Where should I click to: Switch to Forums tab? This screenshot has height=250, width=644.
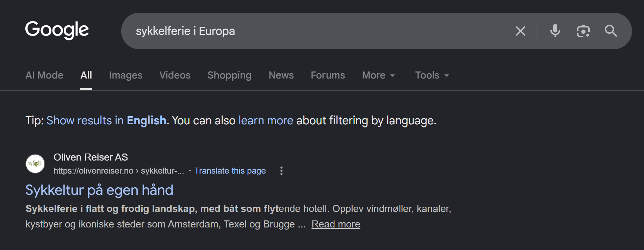328,75
